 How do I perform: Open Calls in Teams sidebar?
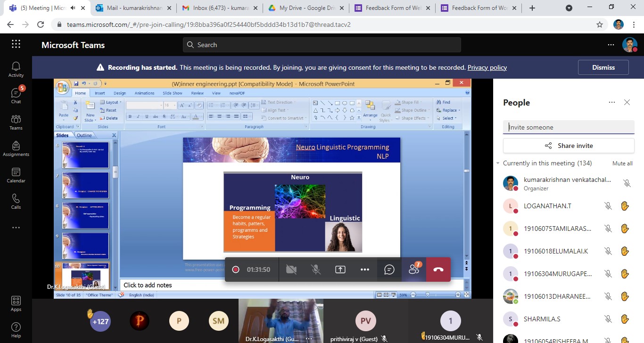(x=16, y=201)
